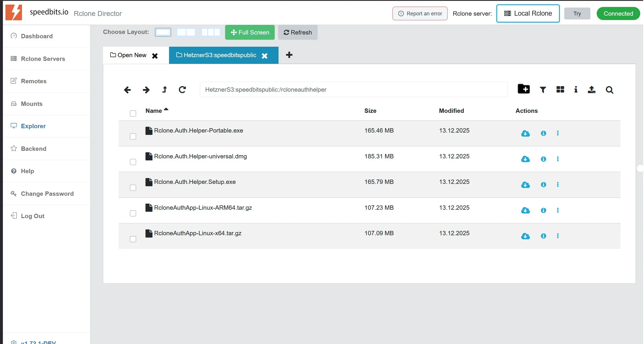Download RcloneAuthApp-Linux-x64.tar.gz
Screen dimensions: 644x344
point(525,236)
